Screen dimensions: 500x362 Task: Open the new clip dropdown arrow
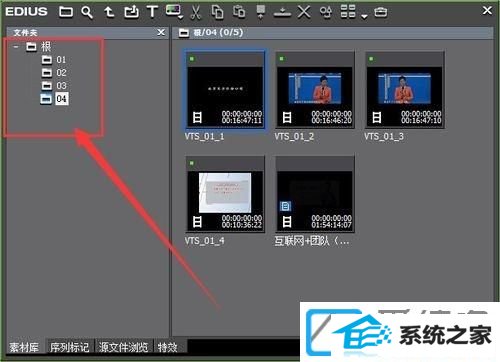[180, 17]
